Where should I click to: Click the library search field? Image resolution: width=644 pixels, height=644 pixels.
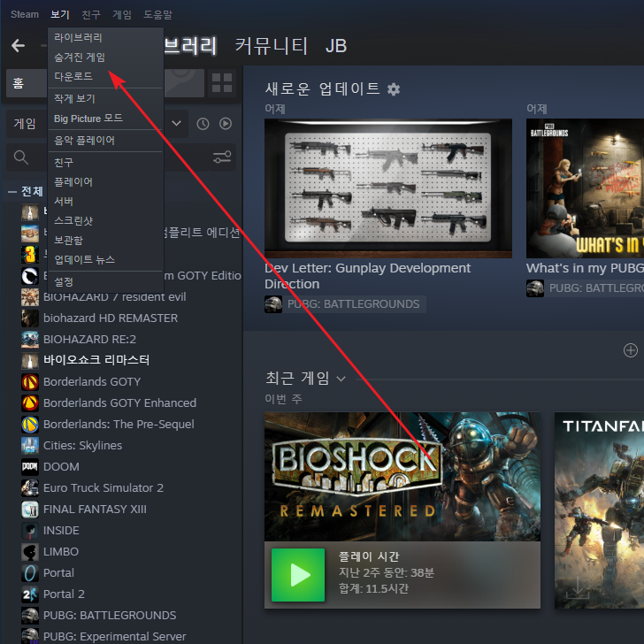107,157
